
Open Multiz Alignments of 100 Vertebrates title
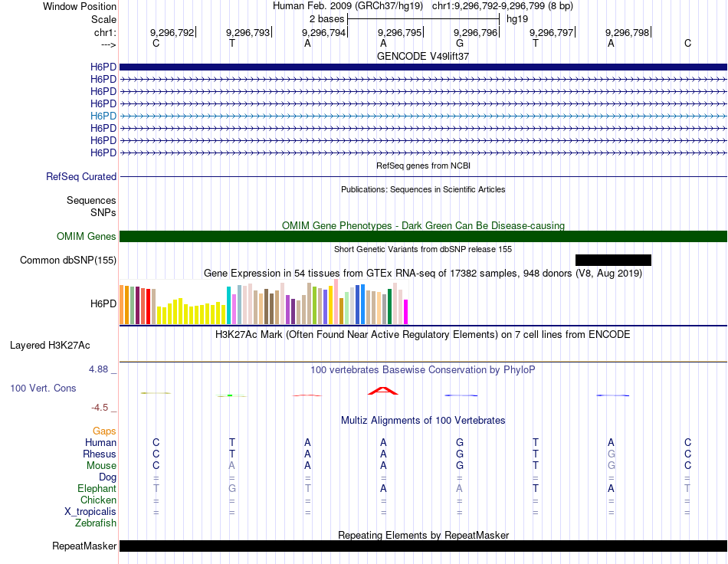tap(423, 421)
